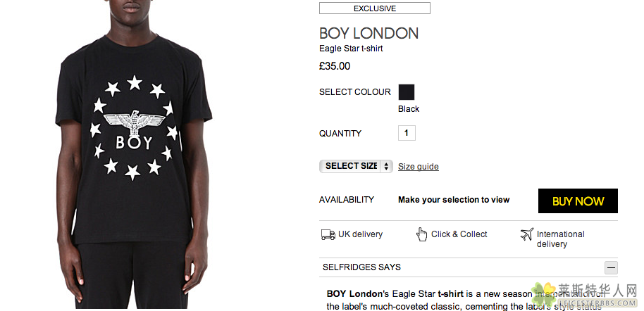The width and height of the screenshot is (644, 311).
Task: Click the black t-shirt product image
Action: (134, 141)
